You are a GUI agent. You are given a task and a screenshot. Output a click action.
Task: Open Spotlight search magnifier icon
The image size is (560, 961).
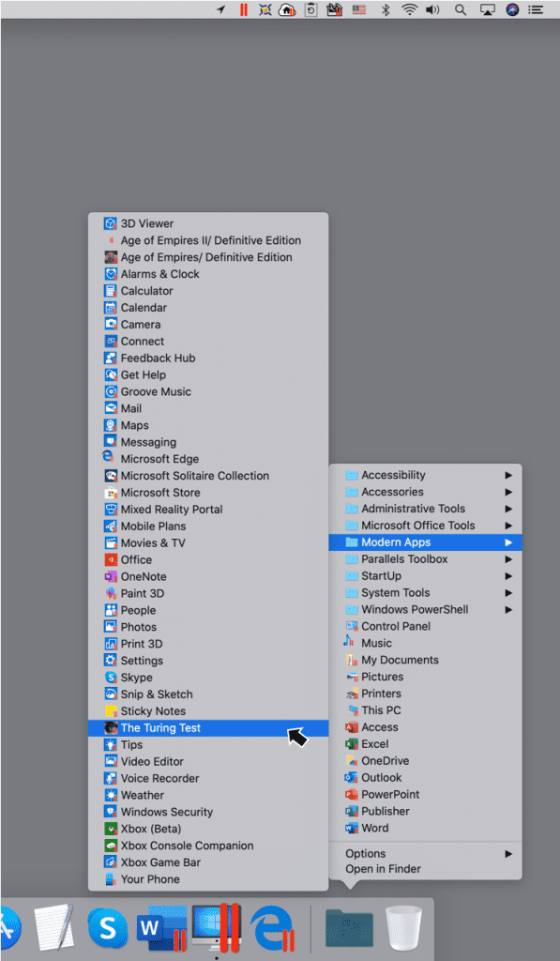[461, 9]
